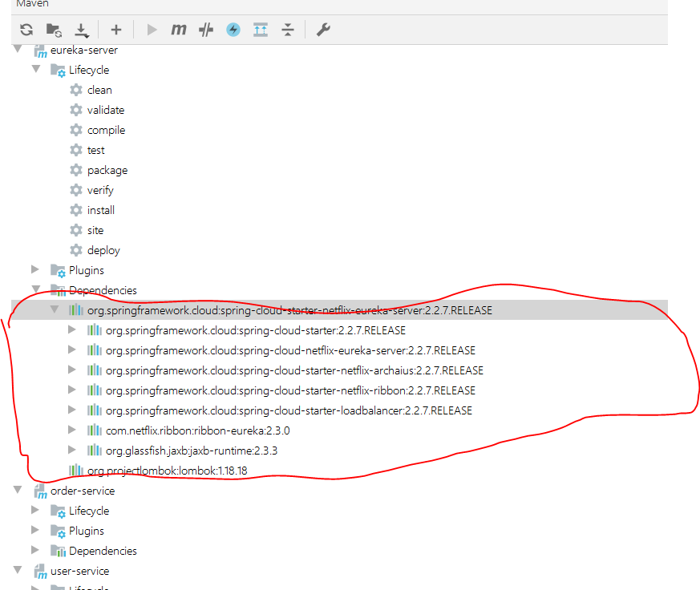Select the deploy lifecycle goal
The height and width of the screenshot is (590, 700).
click(x=103, y=250)
